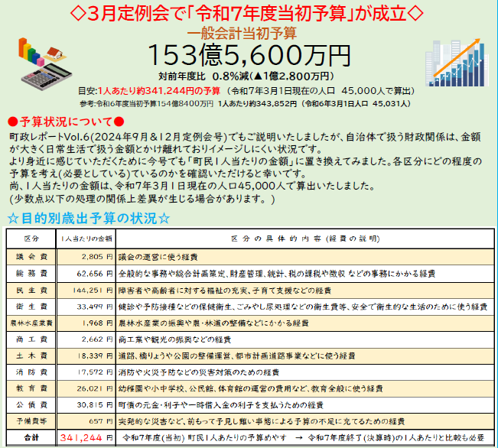The image size is (498, 448).
Task: Click the 教育費 amount 26,021円 cell
Action: [86, 388]
